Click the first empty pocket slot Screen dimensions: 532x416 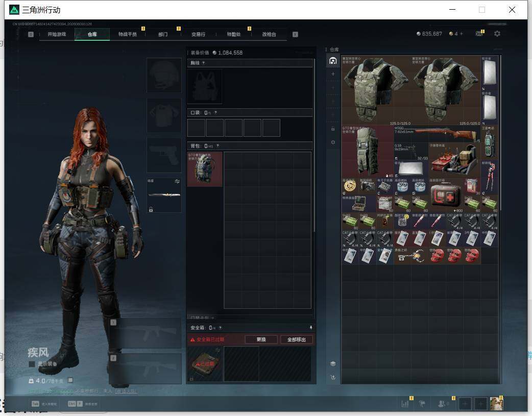[197, 128]
